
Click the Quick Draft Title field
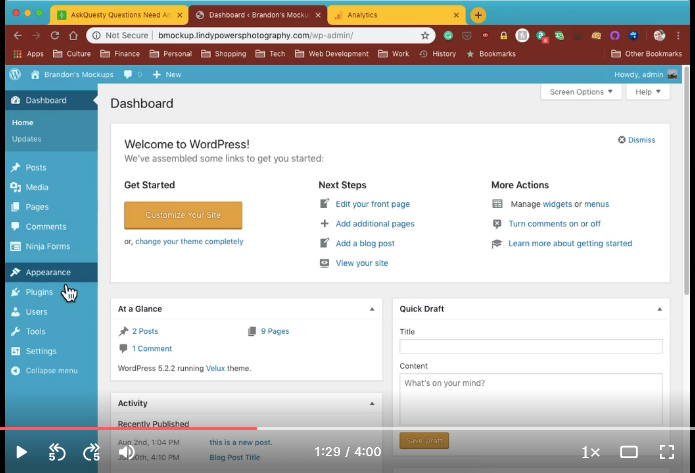click(x=531, y=346)
